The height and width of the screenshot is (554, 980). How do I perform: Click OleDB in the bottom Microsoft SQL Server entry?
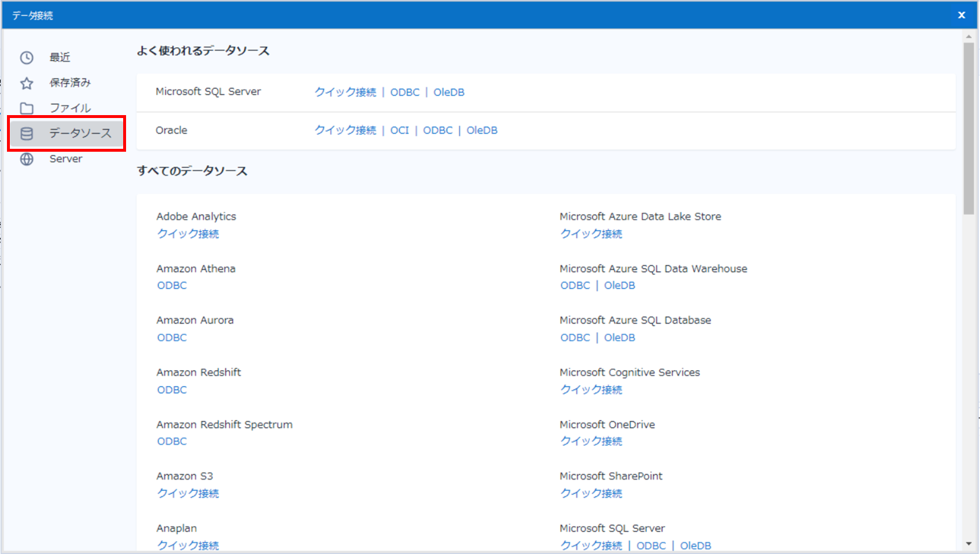(x=696, y=546)
